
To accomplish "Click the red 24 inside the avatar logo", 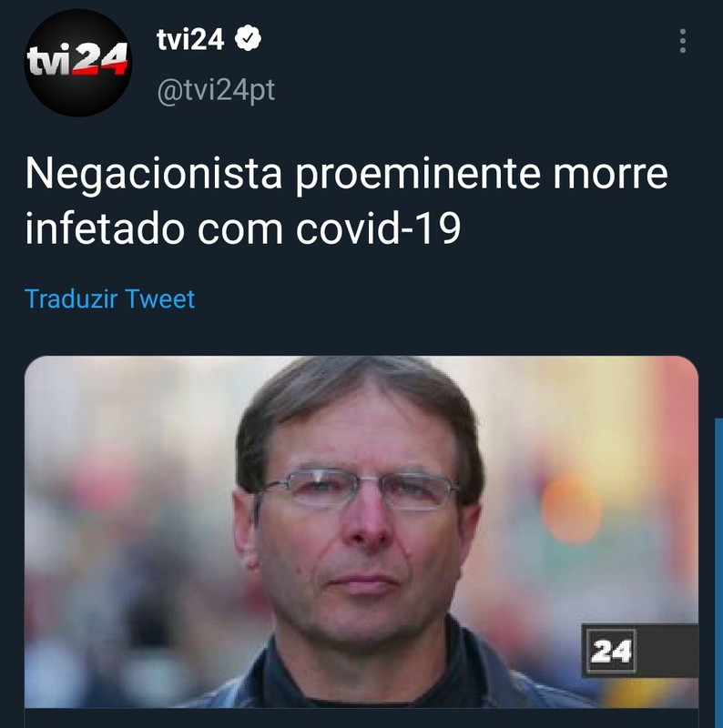I will coord(101,59).
